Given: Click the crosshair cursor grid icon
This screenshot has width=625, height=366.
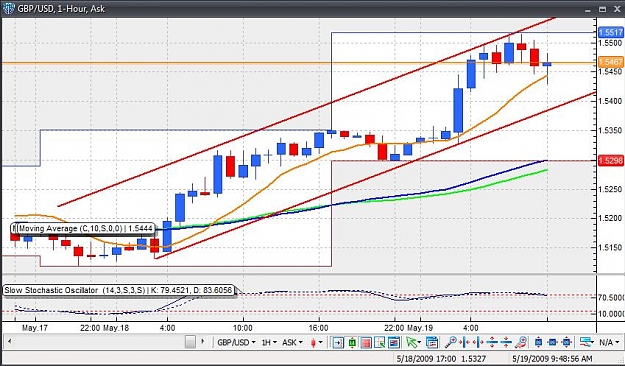Looking at the screenshot, I should coord(379,342).
